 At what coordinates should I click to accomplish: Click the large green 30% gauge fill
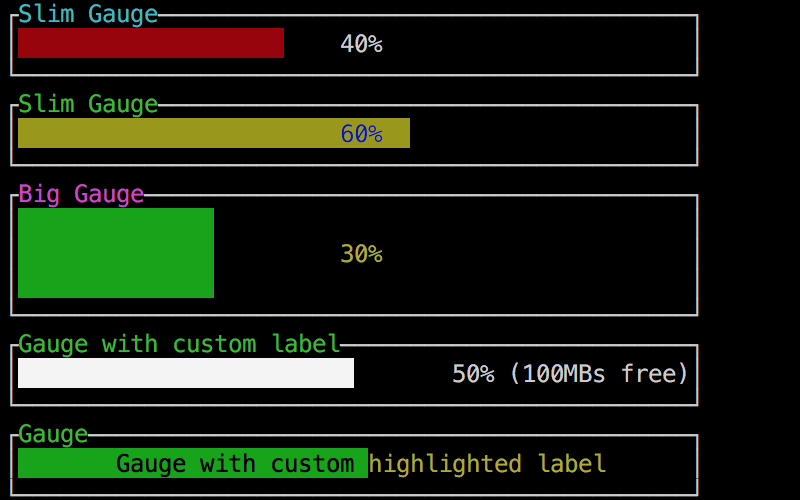pos(116,253)
